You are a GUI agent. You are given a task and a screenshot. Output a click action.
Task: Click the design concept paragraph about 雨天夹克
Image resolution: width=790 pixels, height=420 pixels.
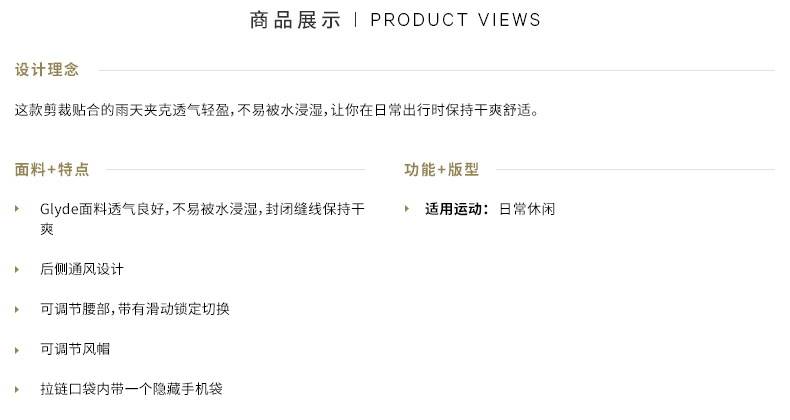[277, 110]
